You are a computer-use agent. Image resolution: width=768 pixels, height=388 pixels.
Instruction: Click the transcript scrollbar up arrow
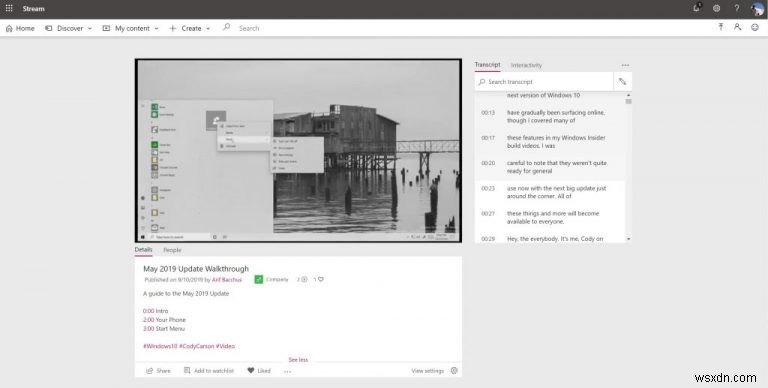tap(628, 95)
